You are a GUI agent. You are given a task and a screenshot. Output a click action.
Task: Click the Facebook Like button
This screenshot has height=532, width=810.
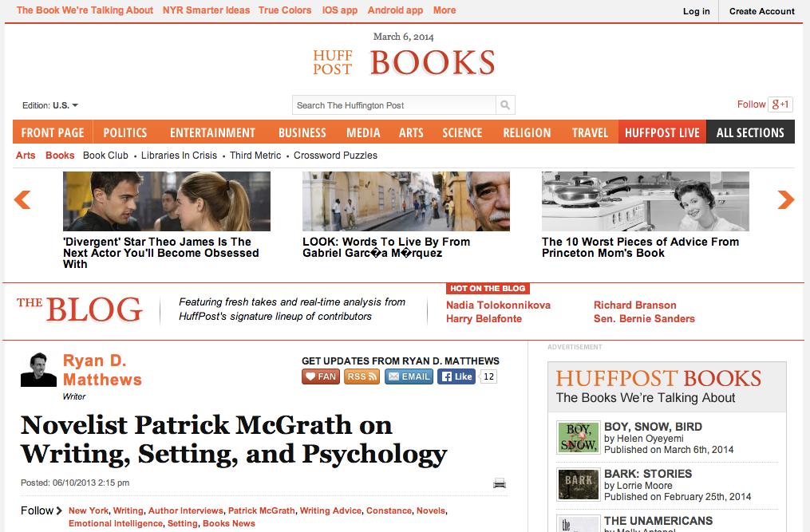tap(456, 376)
